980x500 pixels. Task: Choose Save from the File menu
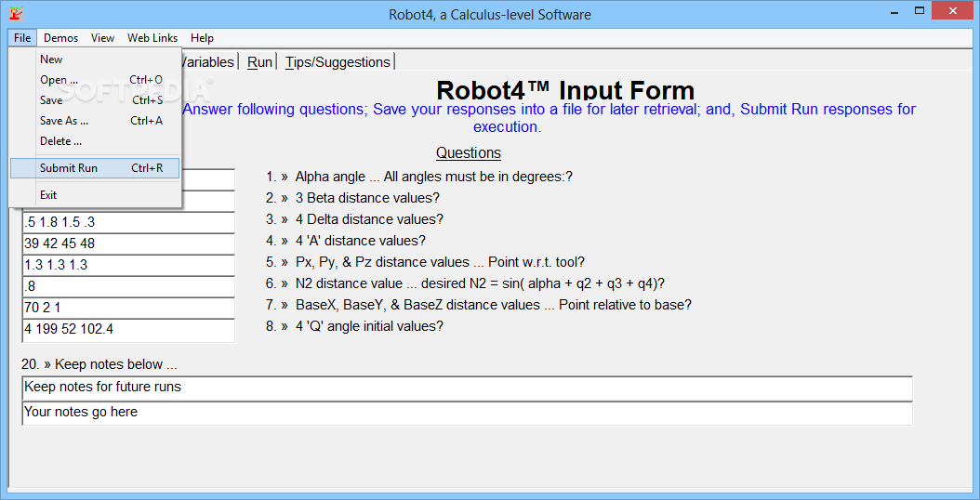click(95, 100)
